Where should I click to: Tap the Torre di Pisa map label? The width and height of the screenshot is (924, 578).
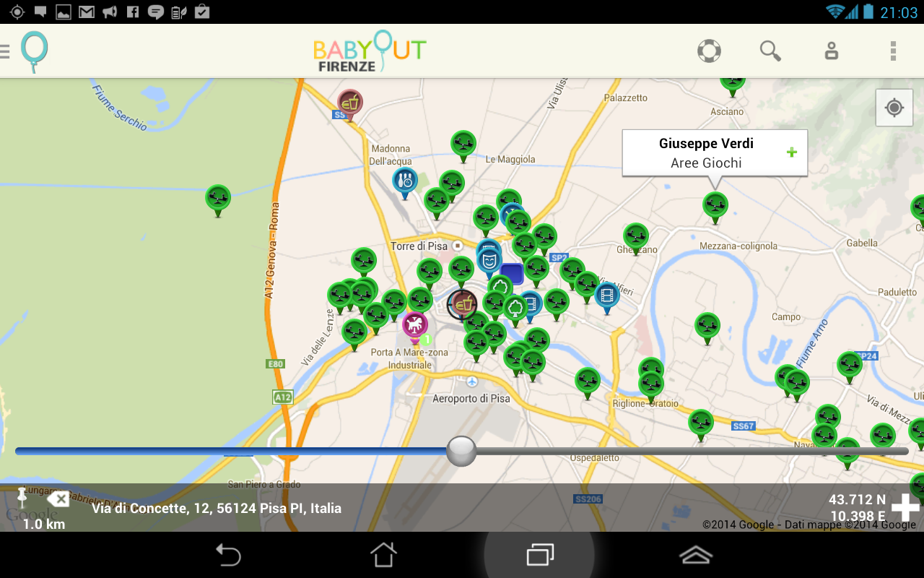[x=419, y=246]
